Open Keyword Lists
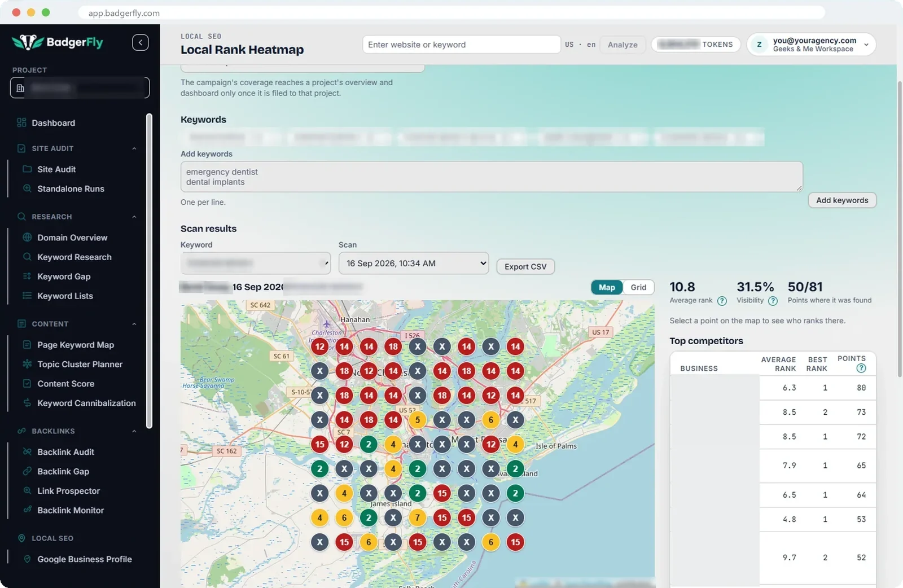The image size is (903, 588). 65,296
